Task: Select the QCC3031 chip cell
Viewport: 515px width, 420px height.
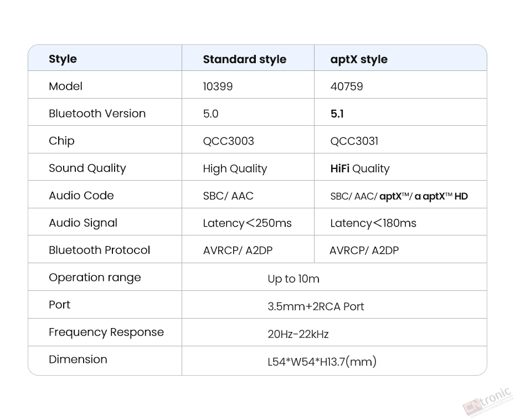Action: (x=354, y=141)
